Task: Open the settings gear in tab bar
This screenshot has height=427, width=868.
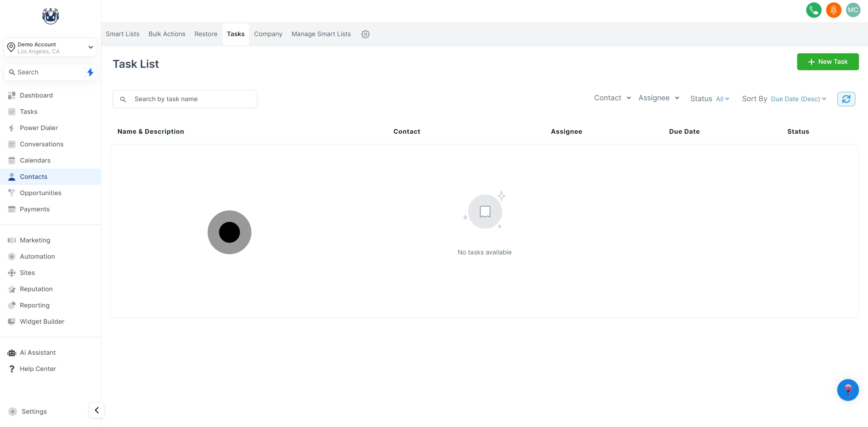Action: 365,34
